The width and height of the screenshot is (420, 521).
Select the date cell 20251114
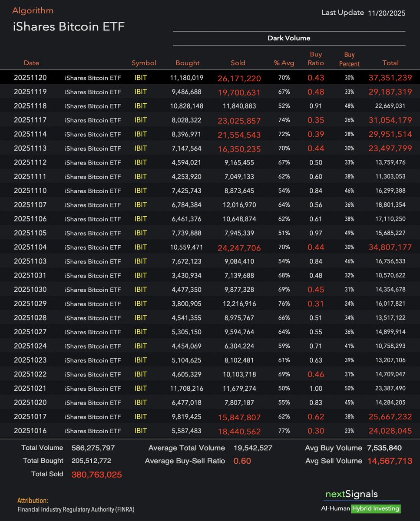30,134
